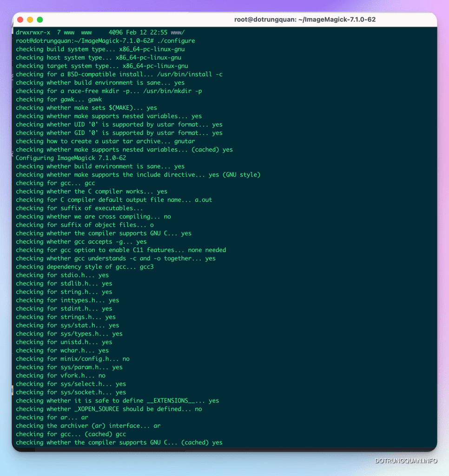Click the red close window button
This screenshot has width=449, height=476.
tap(20, 20)
